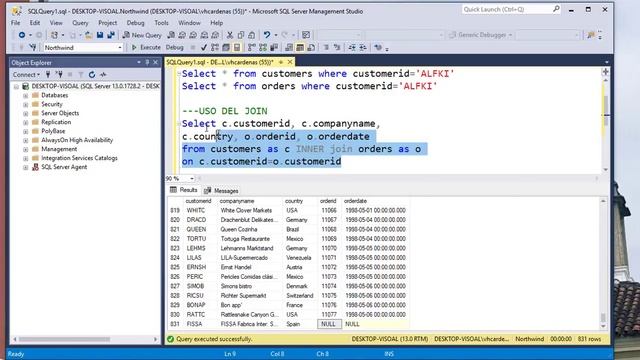Click the Display Estimated Execution Plan icon

(x=215, y=48)
